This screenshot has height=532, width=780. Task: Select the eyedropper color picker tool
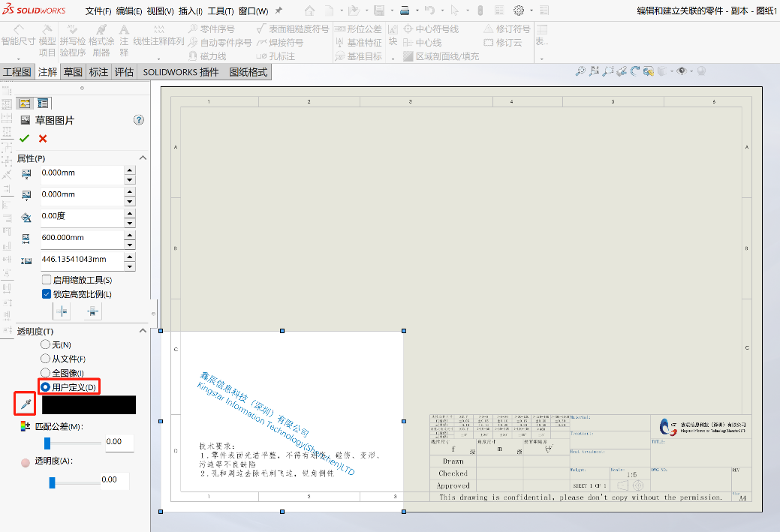pos(25,404)
